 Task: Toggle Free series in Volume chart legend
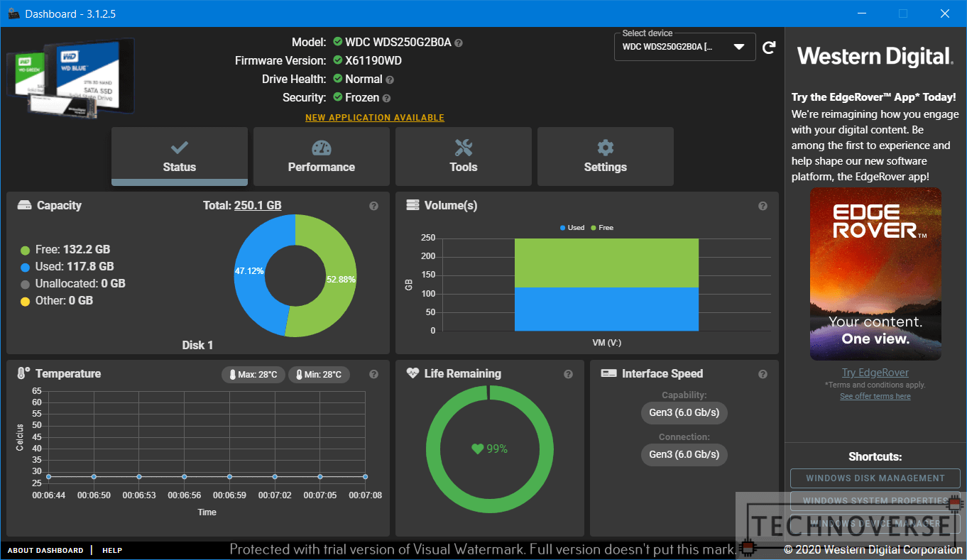602,227
